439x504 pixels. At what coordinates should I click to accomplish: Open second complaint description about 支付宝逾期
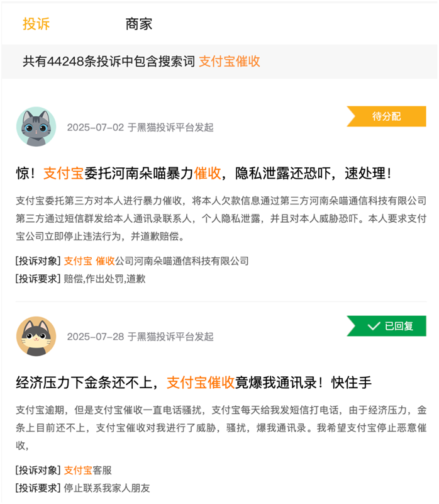[x=221, y=428]
